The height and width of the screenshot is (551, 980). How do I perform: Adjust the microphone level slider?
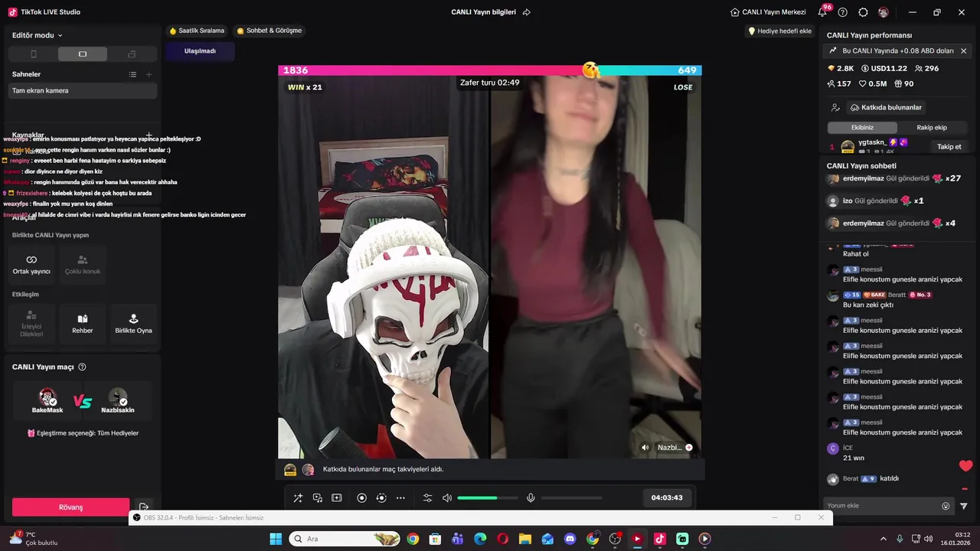(x=571, y=498)
